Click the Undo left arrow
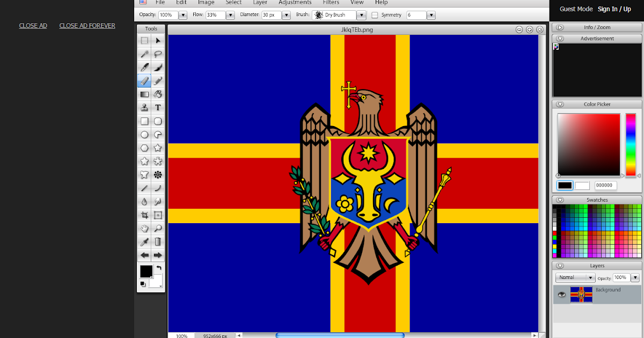The height and width of the screenshot is (338, 644). (144, 255)
